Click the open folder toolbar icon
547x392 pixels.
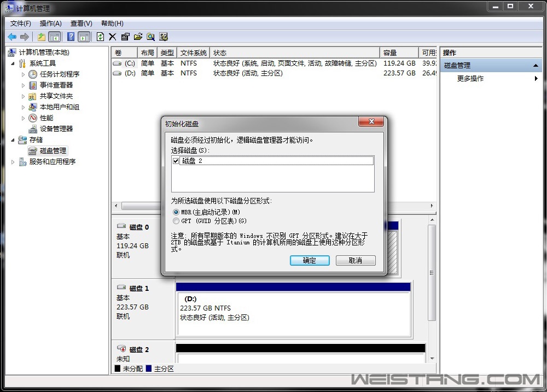[x=138, y=37]
